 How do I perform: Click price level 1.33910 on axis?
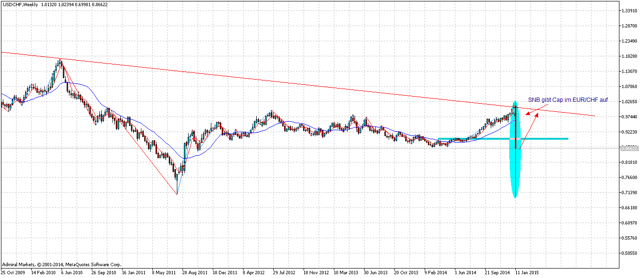tap(628, 10)
